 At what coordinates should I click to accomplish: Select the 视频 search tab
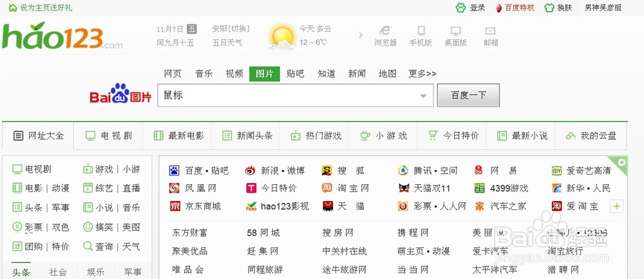234,74
